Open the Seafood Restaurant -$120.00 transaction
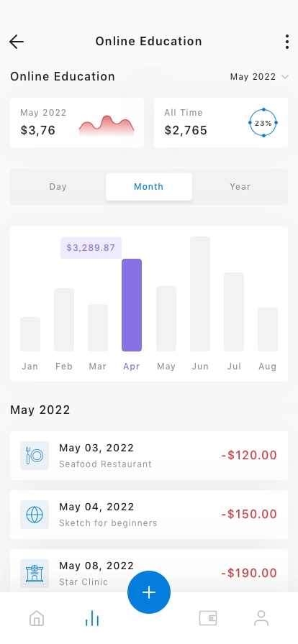Viewport: 298px width, 644px height. click(149, 456)
